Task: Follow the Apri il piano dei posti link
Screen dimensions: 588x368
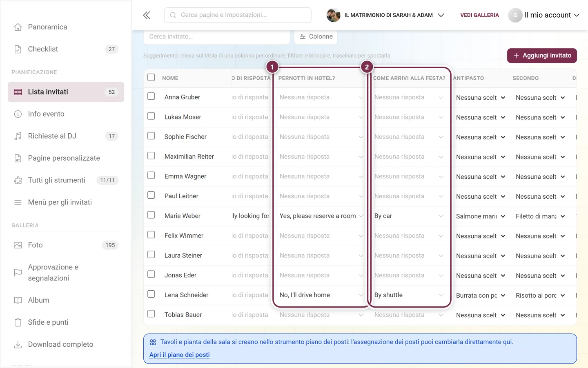Action: [x=179, y=355]
